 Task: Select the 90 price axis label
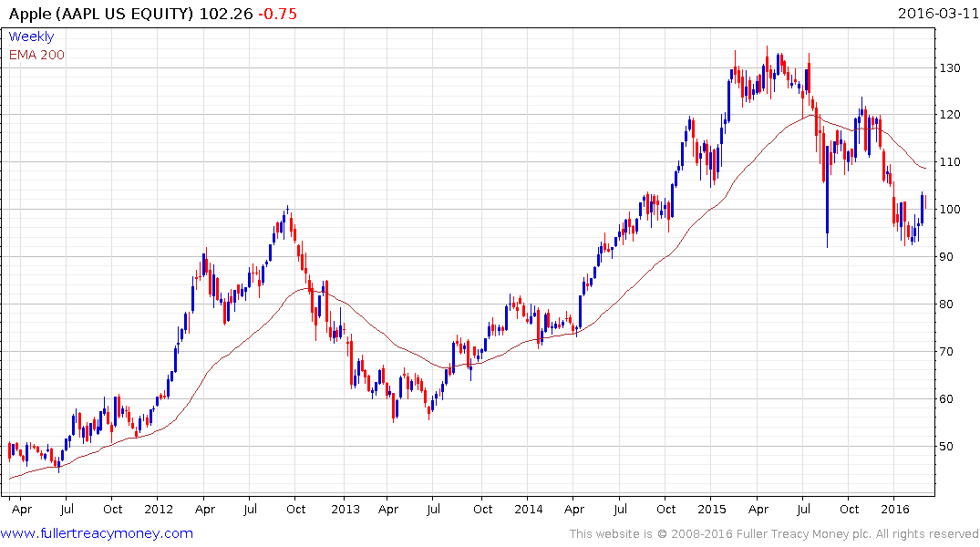pyautogui.click(x=946, y=257)
